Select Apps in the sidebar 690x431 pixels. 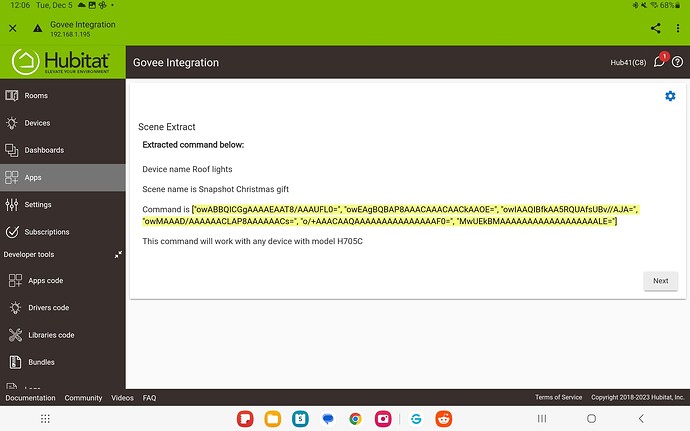[x=62, y=177]
